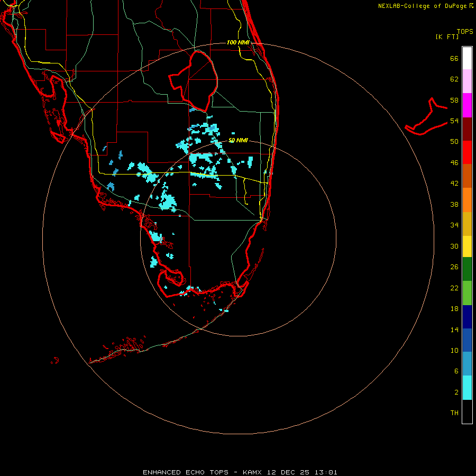Click the 6 value on the scale
Screen dimensions: 476x476
pos(456,371)
